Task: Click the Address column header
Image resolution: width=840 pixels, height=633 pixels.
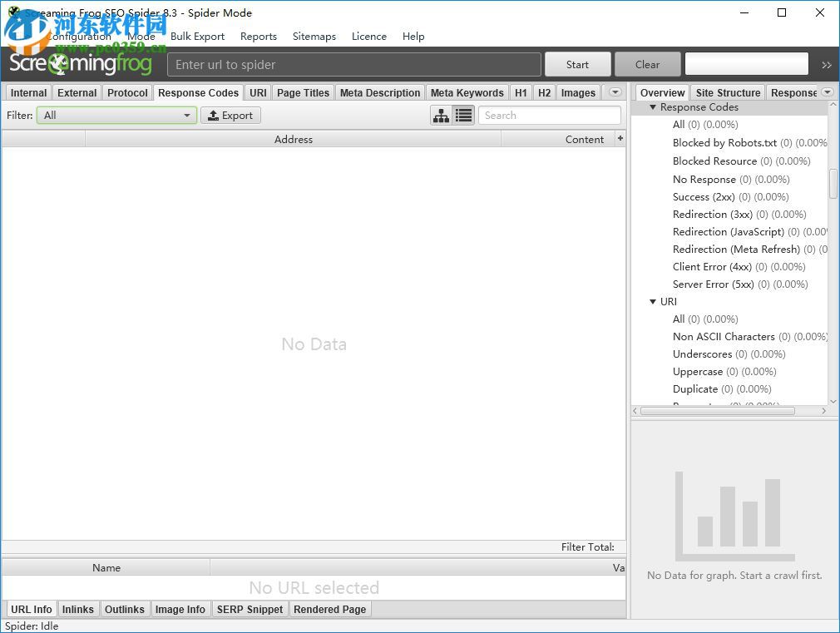Action: coord(293,140)
